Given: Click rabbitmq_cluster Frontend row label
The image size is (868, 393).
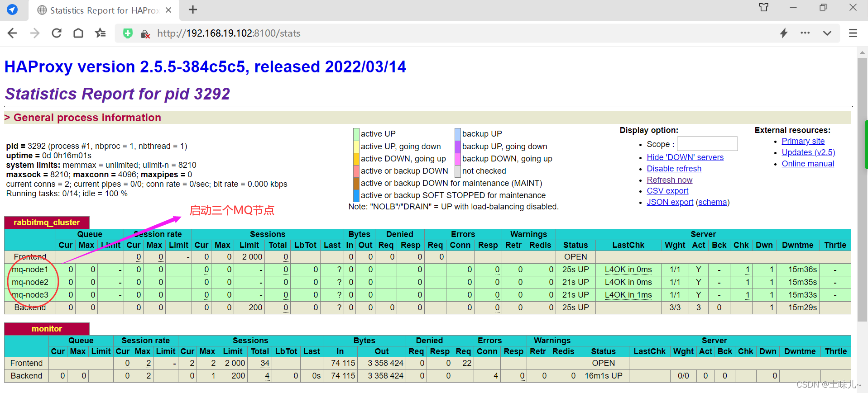Looking at the screenshot, I should coord(30,257).
